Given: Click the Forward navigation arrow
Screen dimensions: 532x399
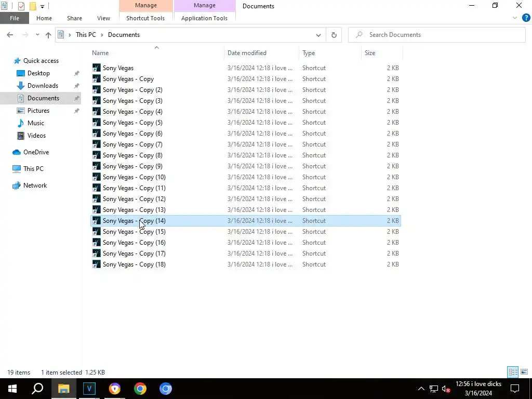Looking at the screenshot, I should click(x=25, y=35).
